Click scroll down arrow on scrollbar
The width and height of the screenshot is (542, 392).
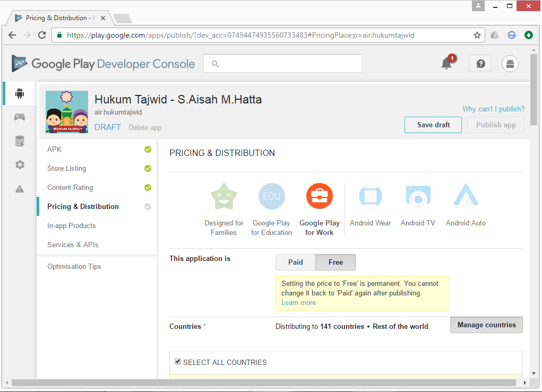(x=534, y=373)
